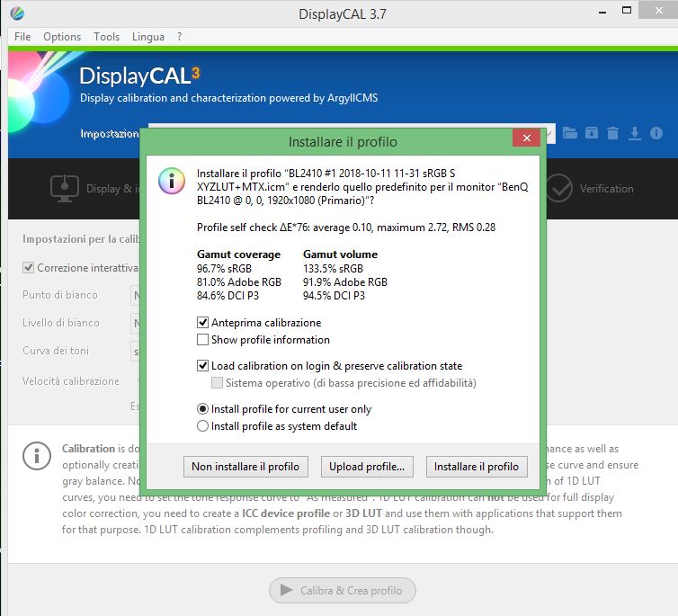
Task: Click the Gamut coverage heading
Action: tap(238, 254)
